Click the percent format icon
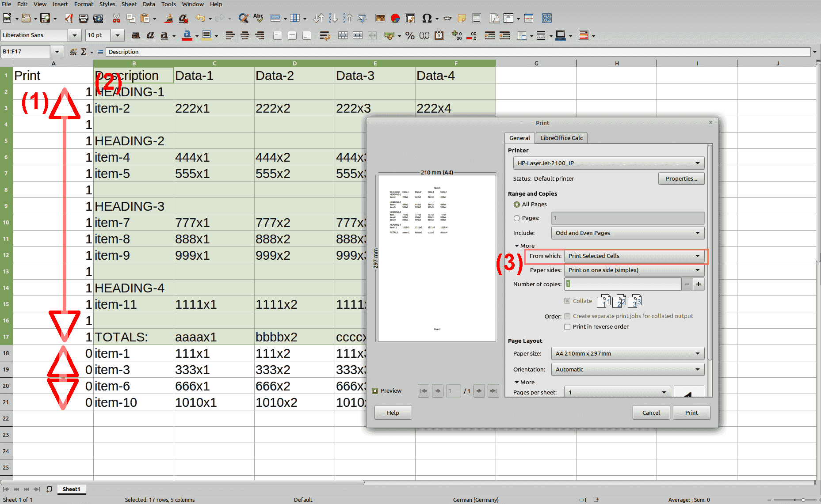Viewport: 821px width, 504px height. pos(410,35)
